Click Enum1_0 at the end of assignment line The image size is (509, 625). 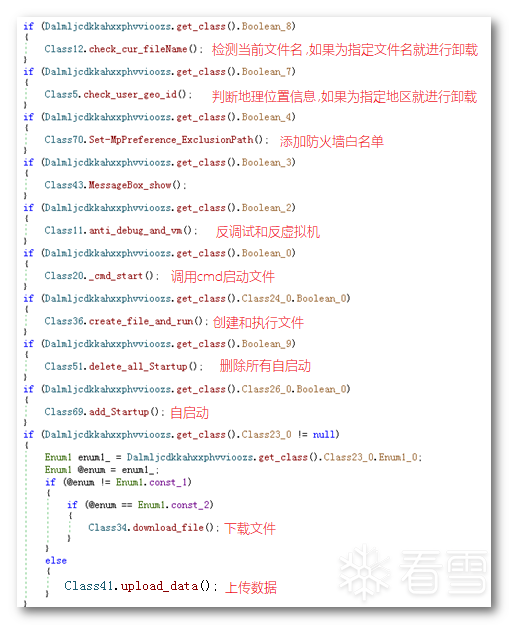tap(398, 457)
